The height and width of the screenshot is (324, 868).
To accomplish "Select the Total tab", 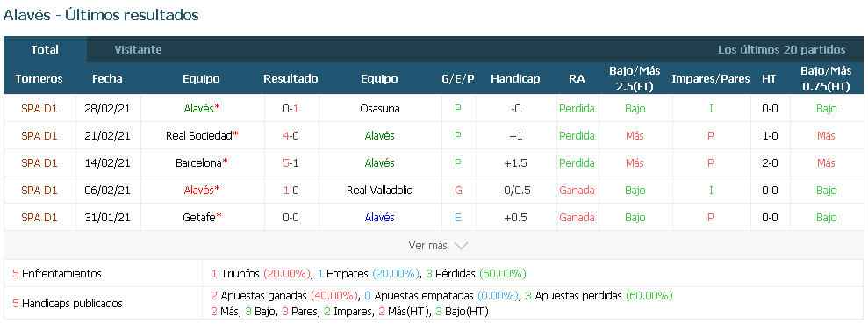I will 45,50.
